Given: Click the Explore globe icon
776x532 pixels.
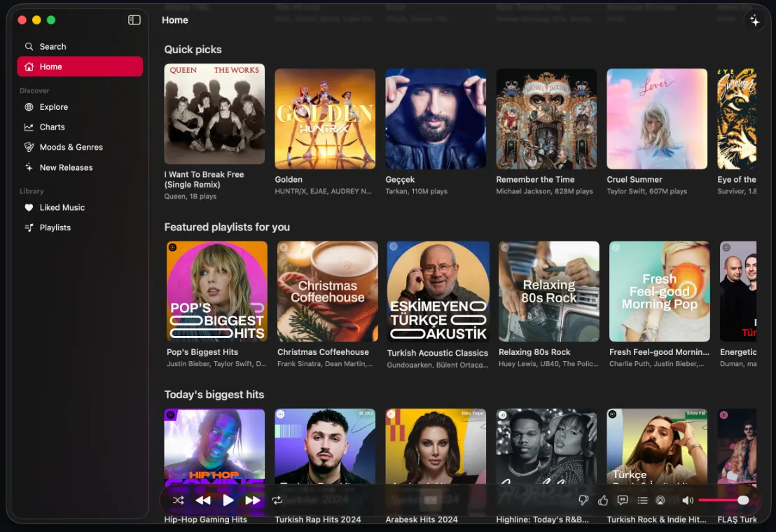Looking at the screenshot, I should click(x=29, y=107).
